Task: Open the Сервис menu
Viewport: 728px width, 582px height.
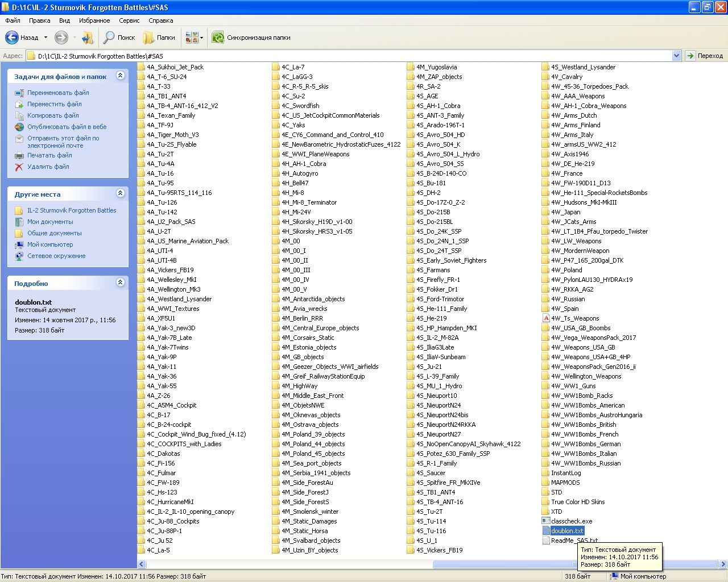Action: 129,20
